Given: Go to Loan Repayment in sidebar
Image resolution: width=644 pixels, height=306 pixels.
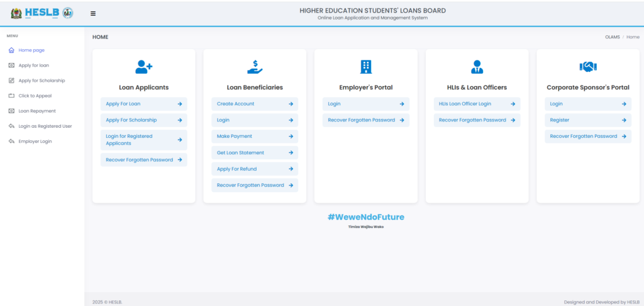Looking at the screenshot, I should (x=37, y=111).
